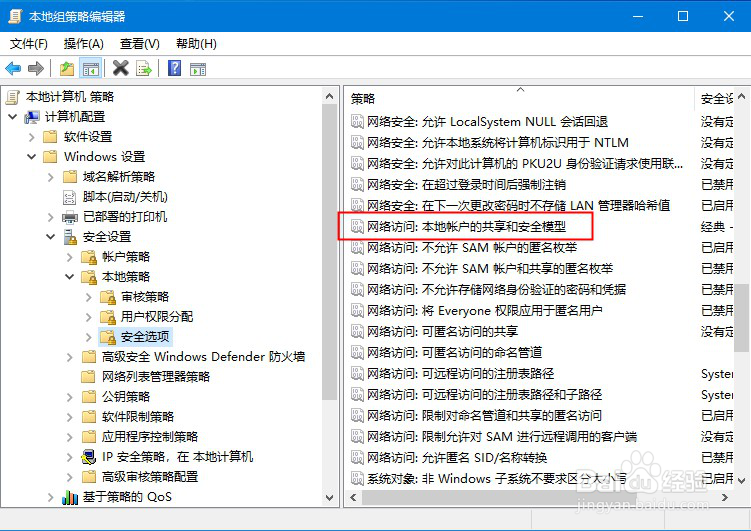Viewport: 751px width, 531px height.
Task: Select policy 网络安全: 允许本地系统将计算机标识用于 NTLM
Action: pyautogui.click(x=498, y=143)
